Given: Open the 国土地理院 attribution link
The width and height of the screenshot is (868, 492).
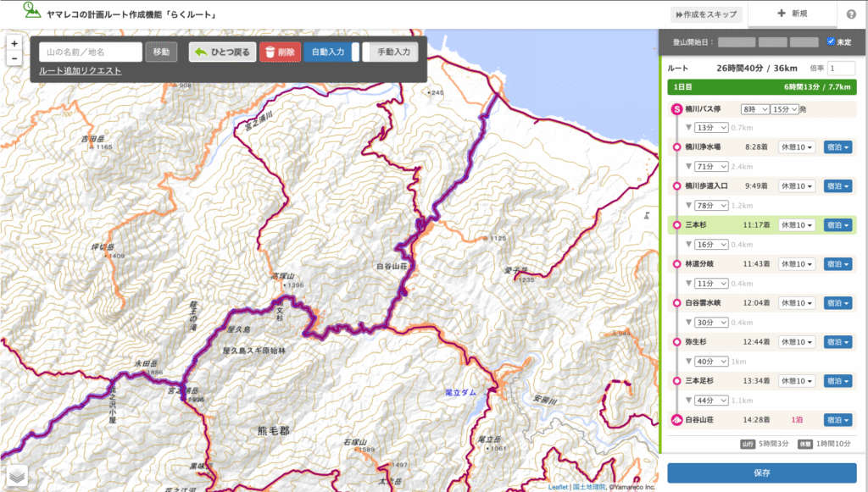Looking at the screenshot, I should (x=588, y=487).
